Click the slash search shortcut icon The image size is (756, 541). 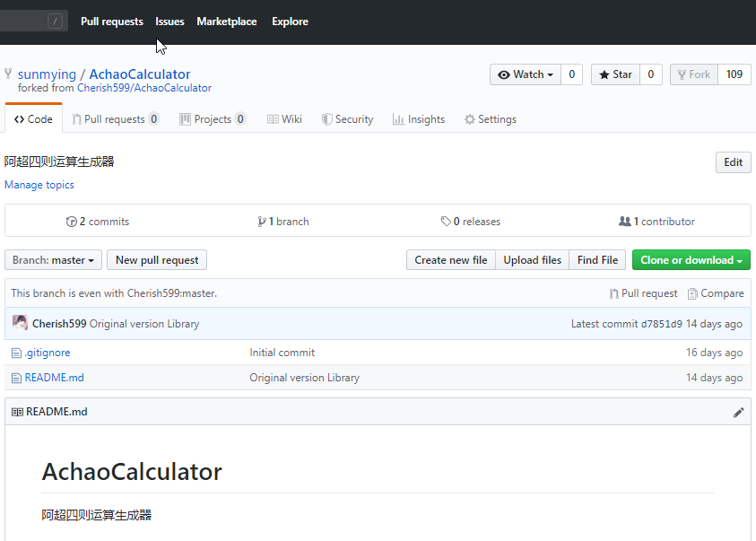pyautogui.click(x=55, y=22)
